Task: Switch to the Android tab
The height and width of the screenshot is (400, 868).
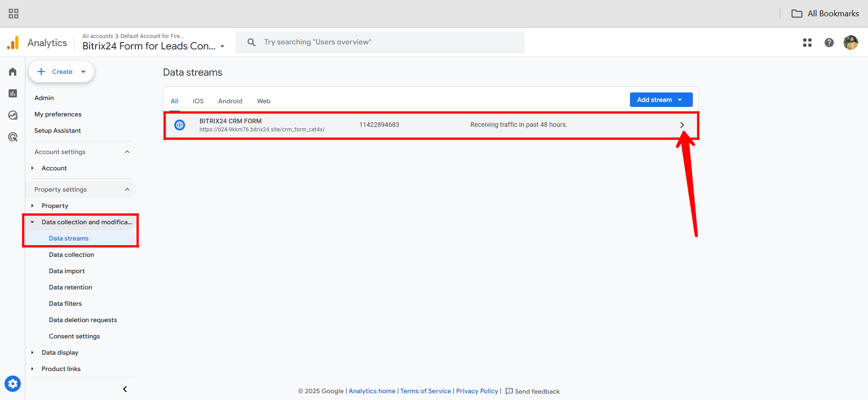Action: tap(230, 101)
